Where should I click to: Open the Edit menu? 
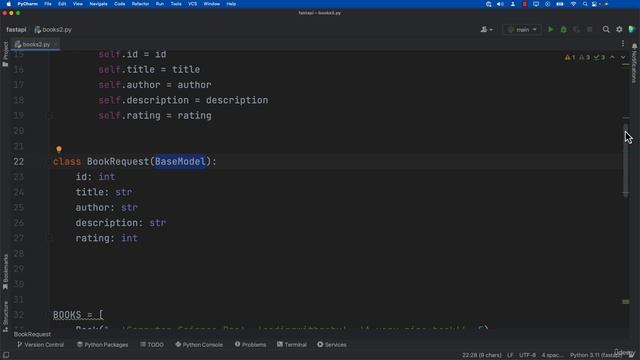coord(62,4)
